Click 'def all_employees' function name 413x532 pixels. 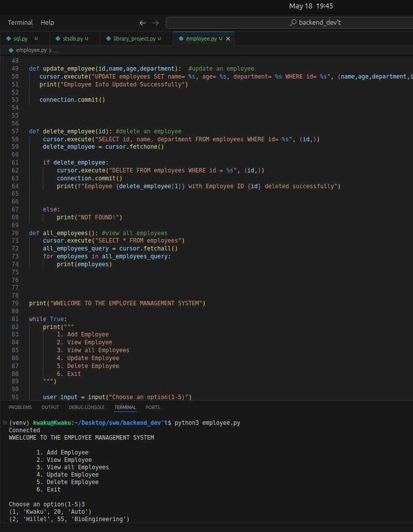(66, 233)
